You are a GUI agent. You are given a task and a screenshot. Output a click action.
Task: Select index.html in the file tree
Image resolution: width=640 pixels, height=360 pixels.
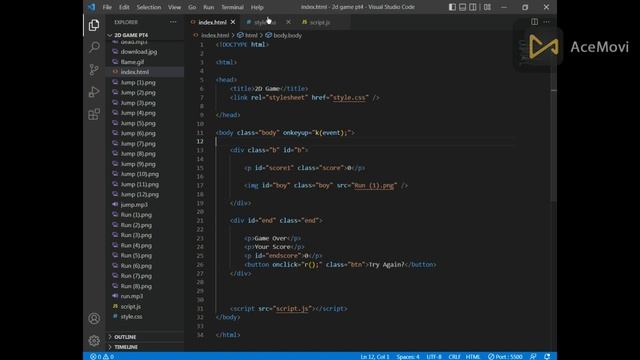point(135,72)
